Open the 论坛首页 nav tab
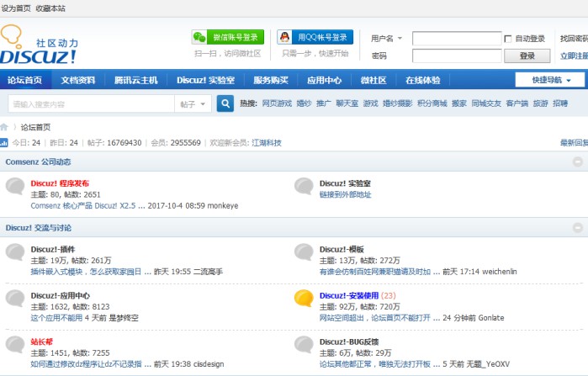The image size is (588, 376). pos(25,80)
